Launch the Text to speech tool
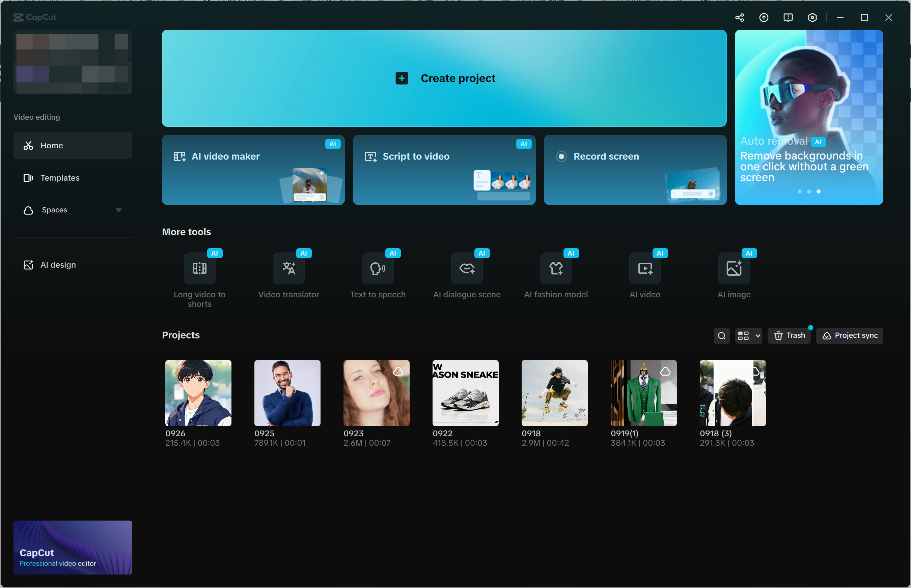Viewport: 911px width, 588px height. tap(378, 268)
